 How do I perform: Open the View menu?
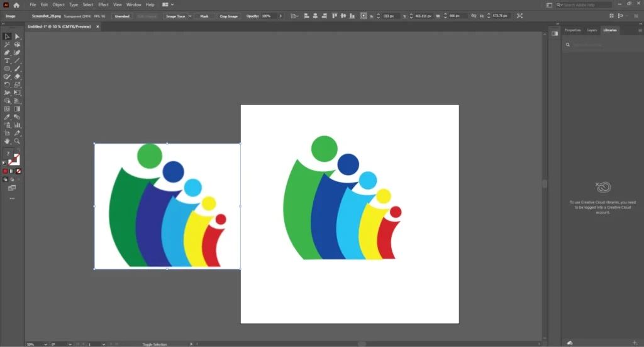tap(118, 5)
